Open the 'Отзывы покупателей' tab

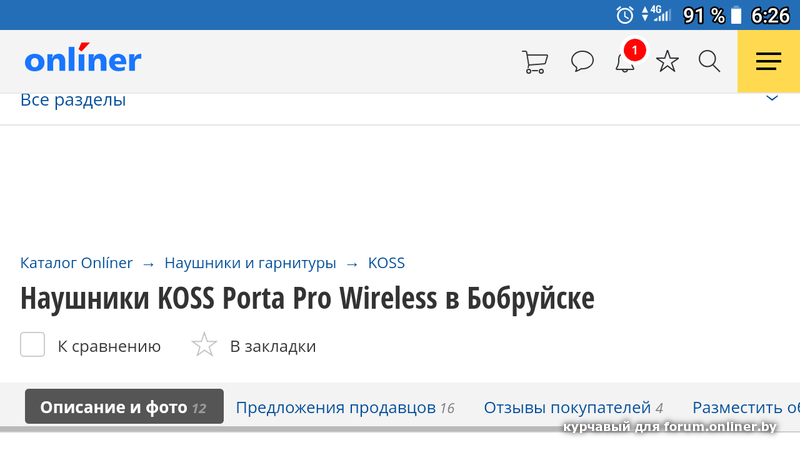[573, 407]
